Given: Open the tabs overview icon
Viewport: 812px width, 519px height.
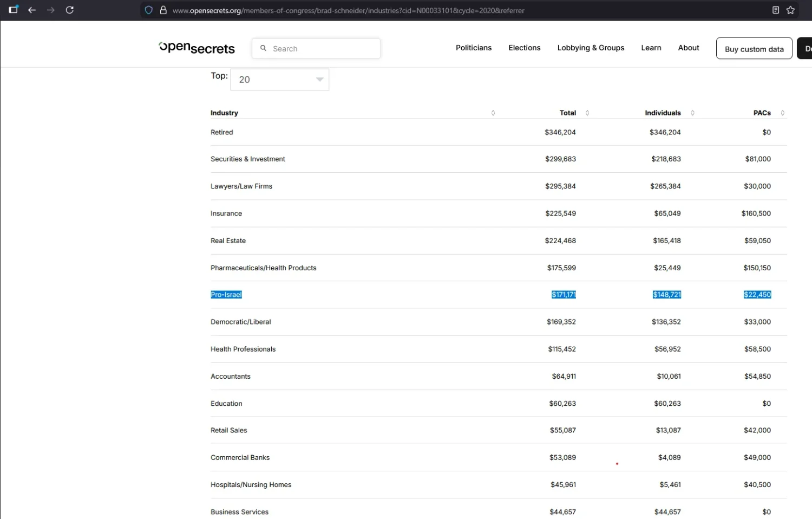Looking at the screenshot, I should coord(14,9).
